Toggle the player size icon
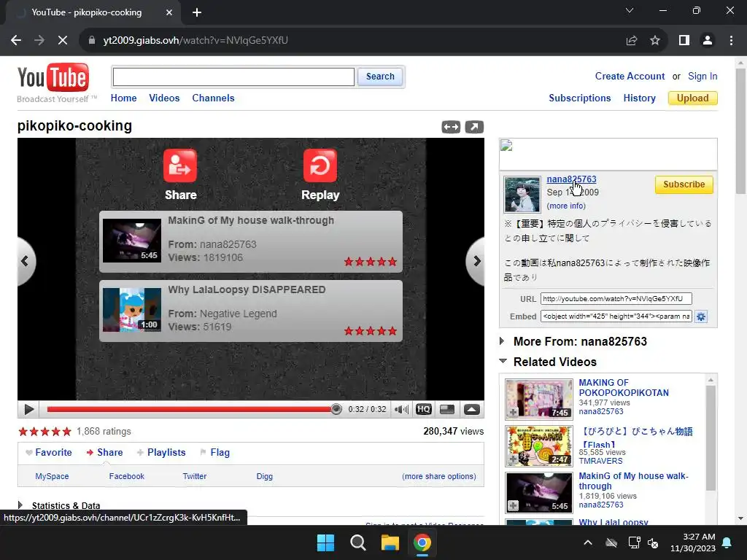 (447, 410)
